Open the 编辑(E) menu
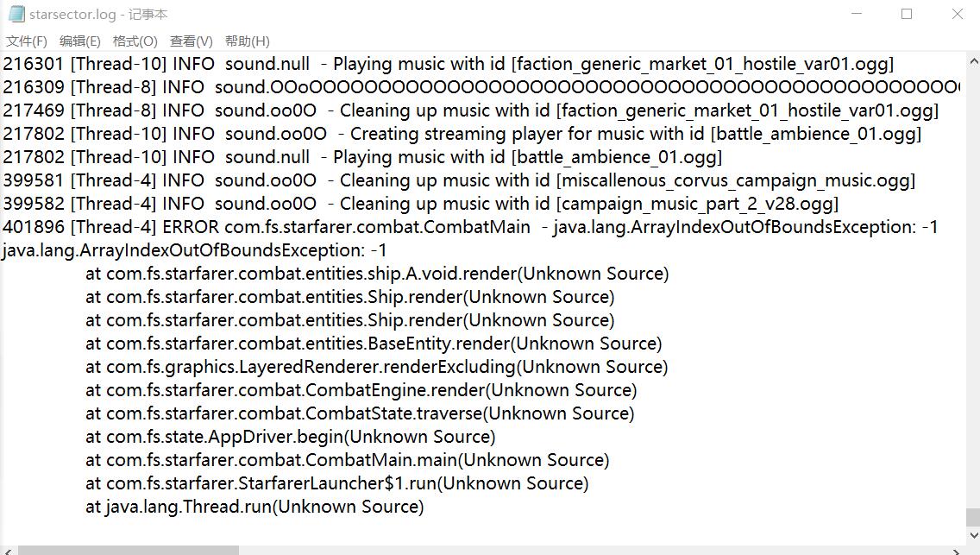Screen dimensions: 980x555 [x=79, y=41]
